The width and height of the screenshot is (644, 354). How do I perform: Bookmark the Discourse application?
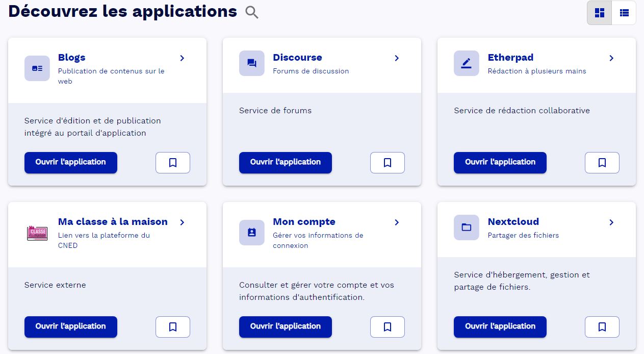pyautogui.click(x=388, y=163)
